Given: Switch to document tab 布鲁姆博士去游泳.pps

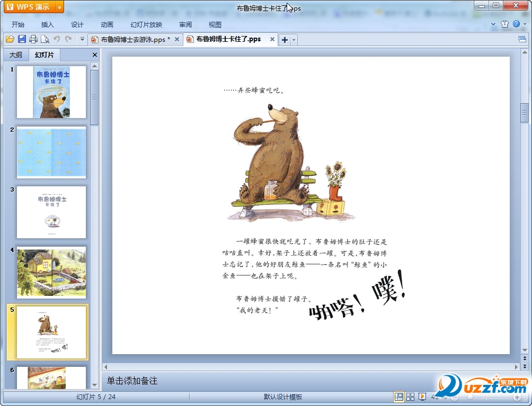Looking at the screenshot, I should 132,39.
